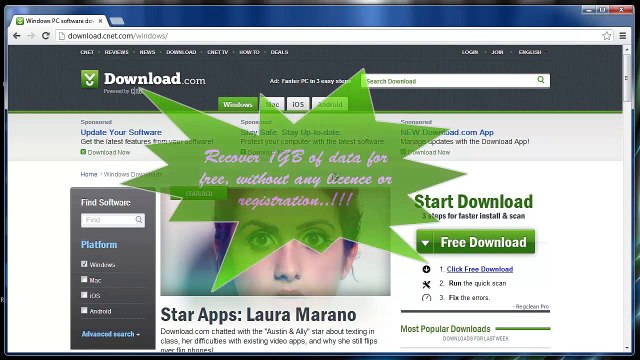
Task: Click the gauge icon beside Fix the errors
Action: (x=426, y=298)
